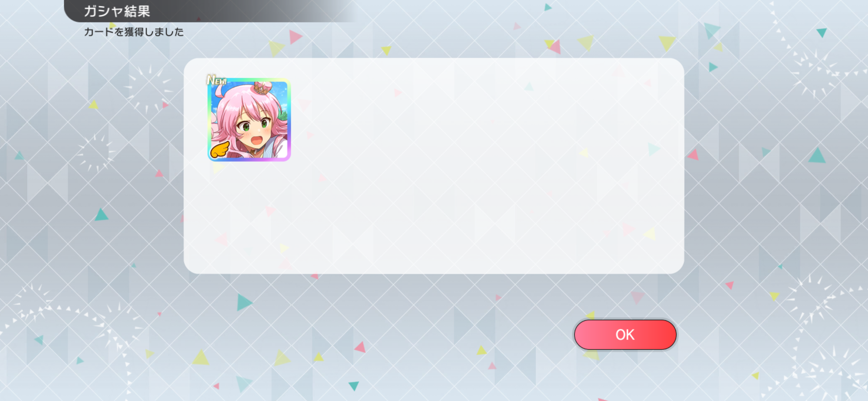
Task: Click the 結果 characters in the title
Action: pyautogui.click(x=137, y=11)
